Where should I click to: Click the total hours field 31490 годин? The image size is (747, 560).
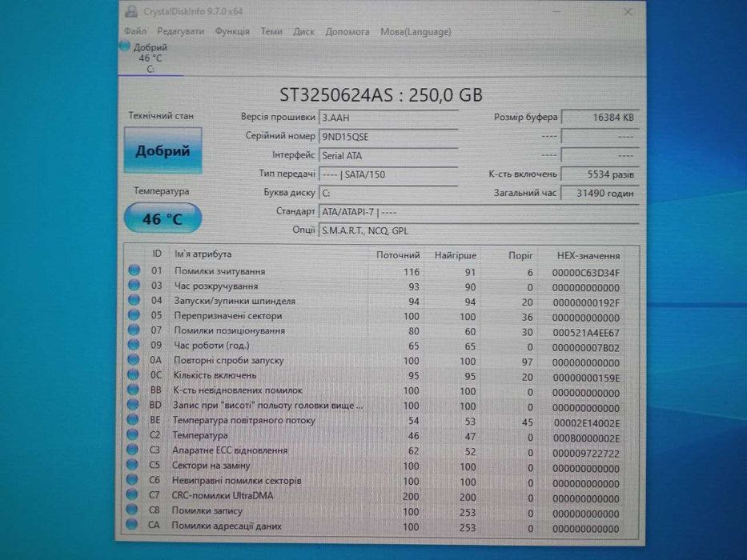point(600,194)
